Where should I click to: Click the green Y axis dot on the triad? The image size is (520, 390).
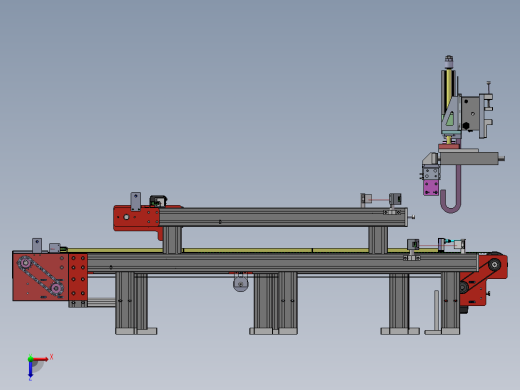pyautogui.click(x=30, y=359)
